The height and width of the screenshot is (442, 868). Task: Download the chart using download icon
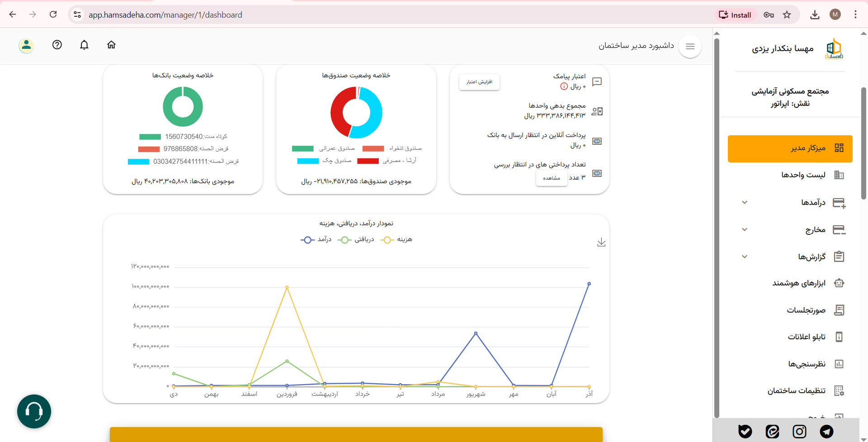(x=601, y=242)
